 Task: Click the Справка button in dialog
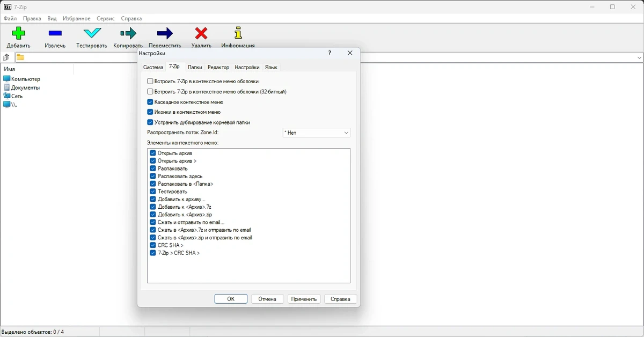click(341, 299)
